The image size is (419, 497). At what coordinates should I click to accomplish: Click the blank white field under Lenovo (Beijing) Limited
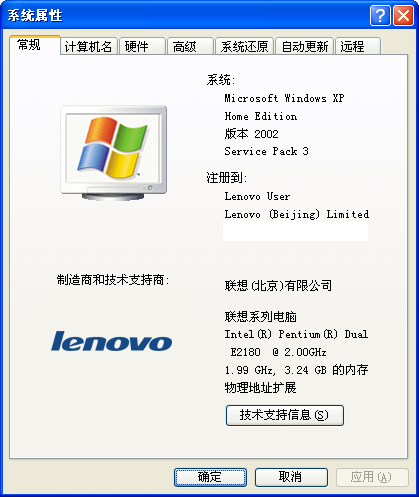pyautogui.click(x=295, y=231)
